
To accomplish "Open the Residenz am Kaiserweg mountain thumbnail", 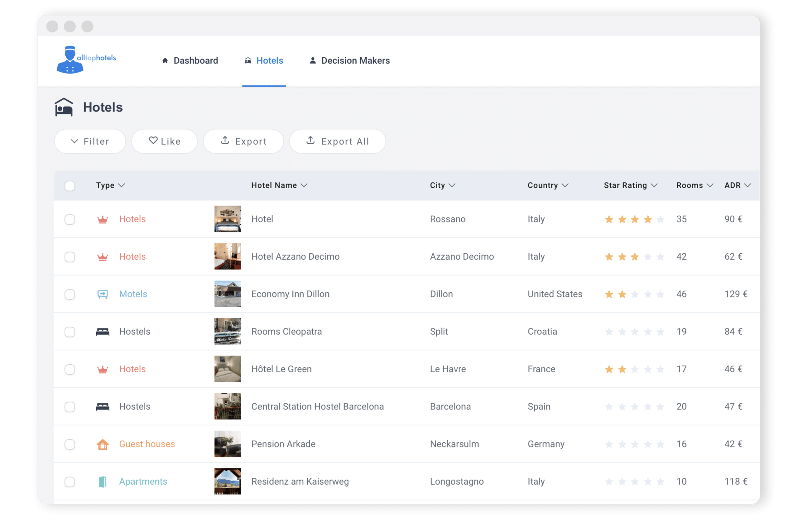I will click(228, 482).
